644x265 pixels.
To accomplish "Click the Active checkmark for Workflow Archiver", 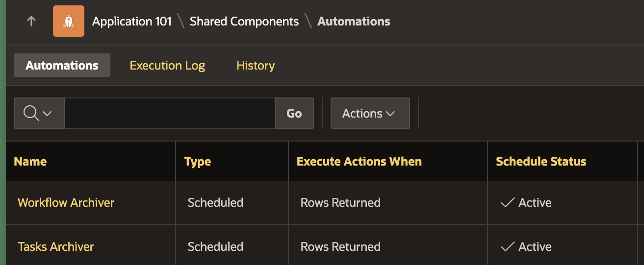I will click(x=507, y=203).
